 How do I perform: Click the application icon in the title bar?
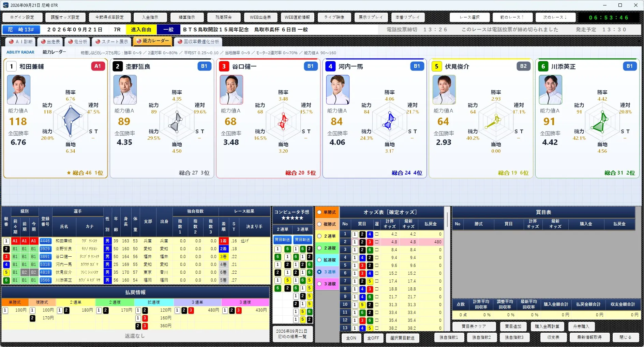tap(5, 5)
